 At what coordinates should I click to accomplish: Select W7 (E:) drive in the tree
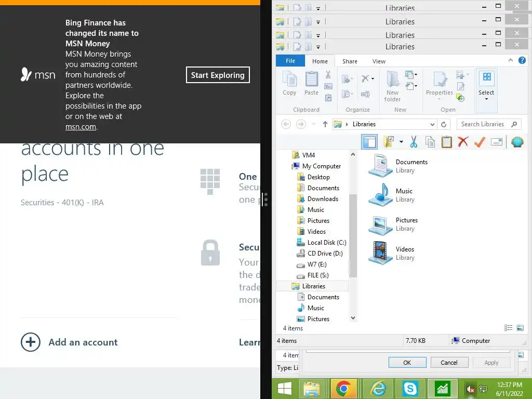pos(312,264)
